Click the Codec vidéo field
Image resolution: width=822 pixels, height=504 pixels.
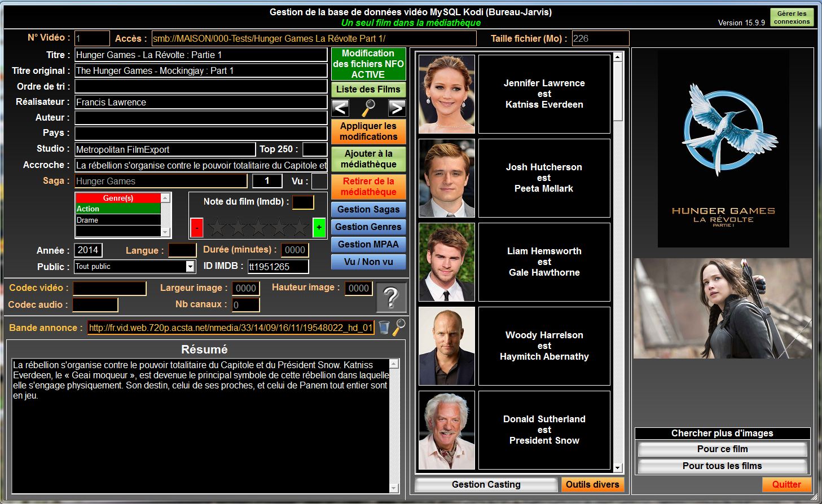coord(109,288)
